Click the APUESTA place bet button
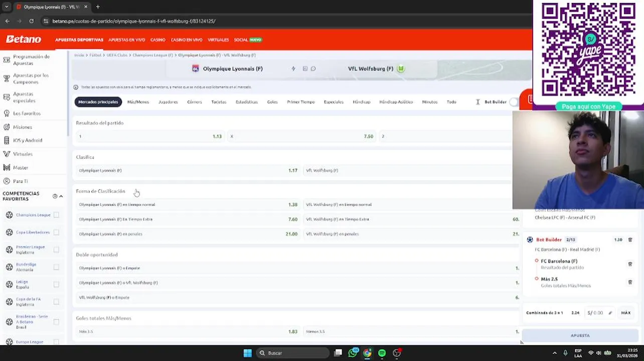 click(580, 335)
